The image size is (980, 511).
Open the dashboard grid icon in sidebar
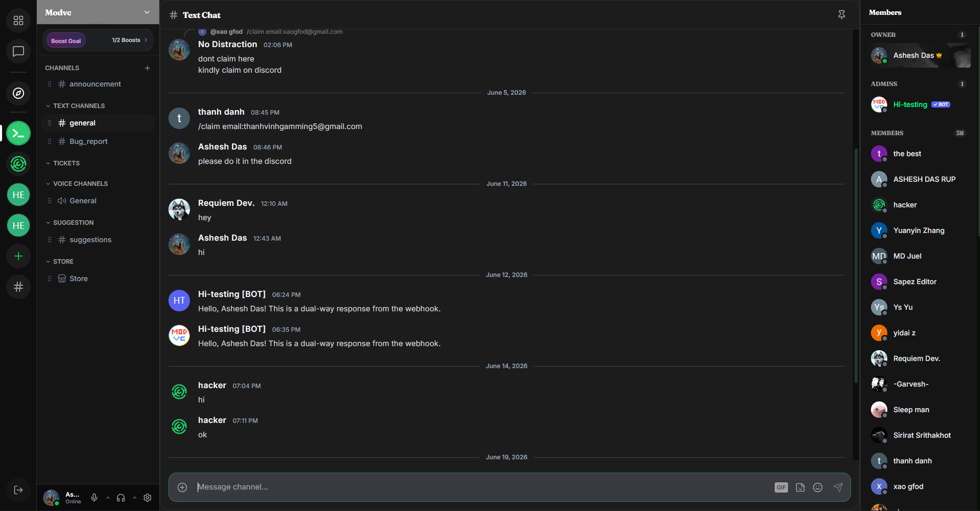point(18,20)
